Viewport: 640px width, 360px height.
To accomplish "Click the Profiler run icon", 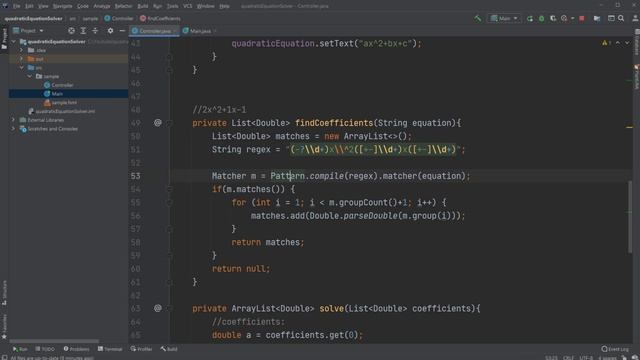I will pos(564,18).
